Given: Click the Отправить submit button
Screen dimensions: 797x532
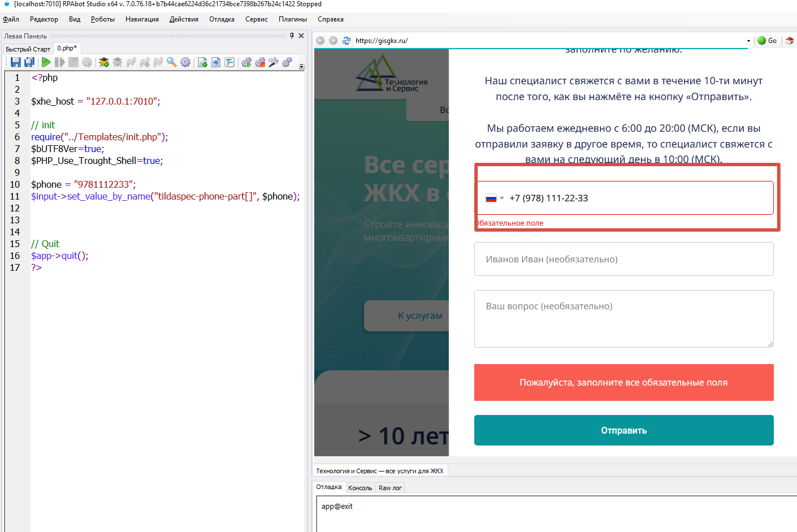Looking at the screenshot, I should coord(624,430).
